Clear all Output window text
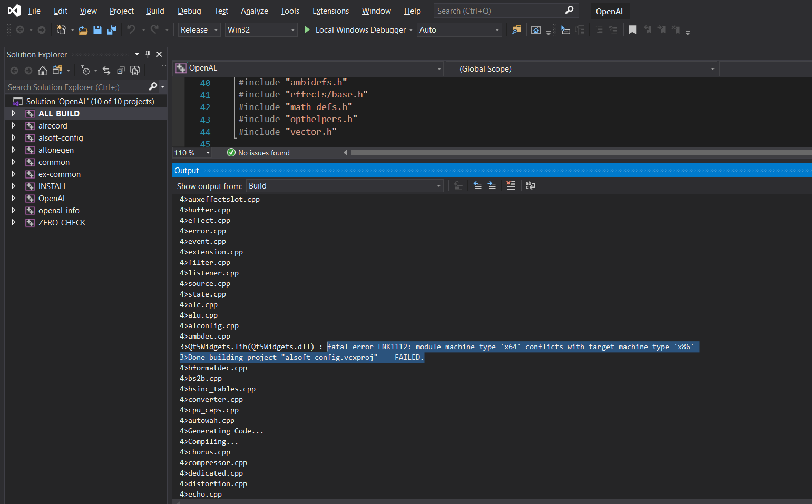 (x=511, y=185)
